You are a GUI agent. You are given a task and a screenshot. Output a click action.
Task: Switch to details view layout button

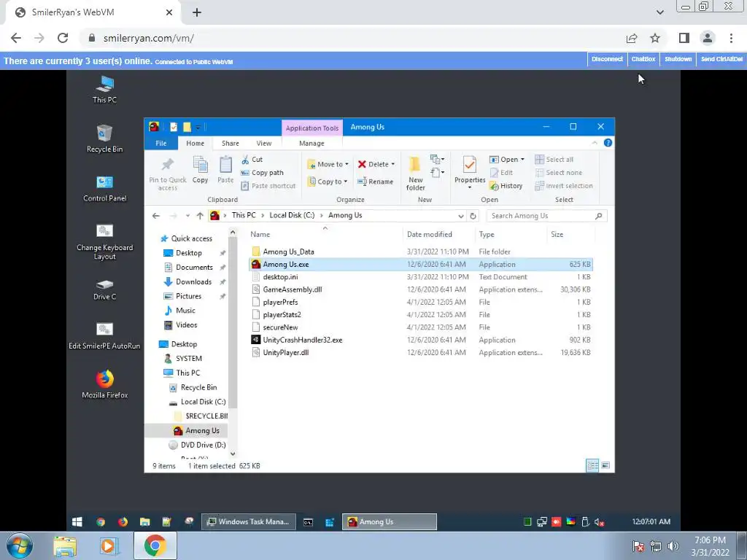[x=592, y=465]
